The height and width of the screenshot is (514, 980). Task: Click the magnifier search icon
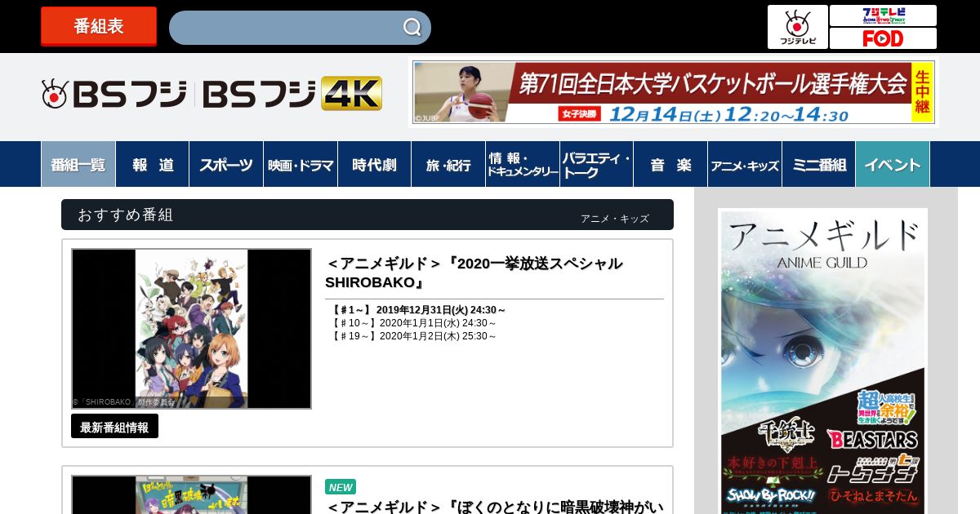tap(412, 28)
